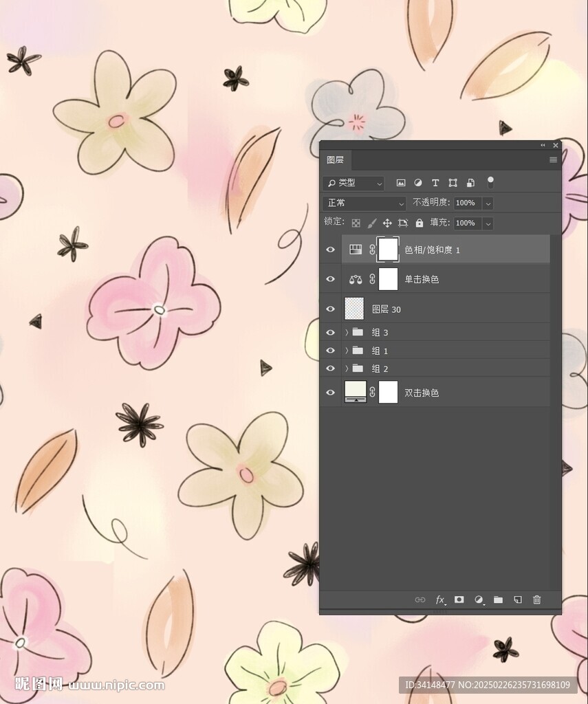This screenshot has height=704, width=588.
Task: Create new adjustment layer from bottom bar
Action: point(479,599)
